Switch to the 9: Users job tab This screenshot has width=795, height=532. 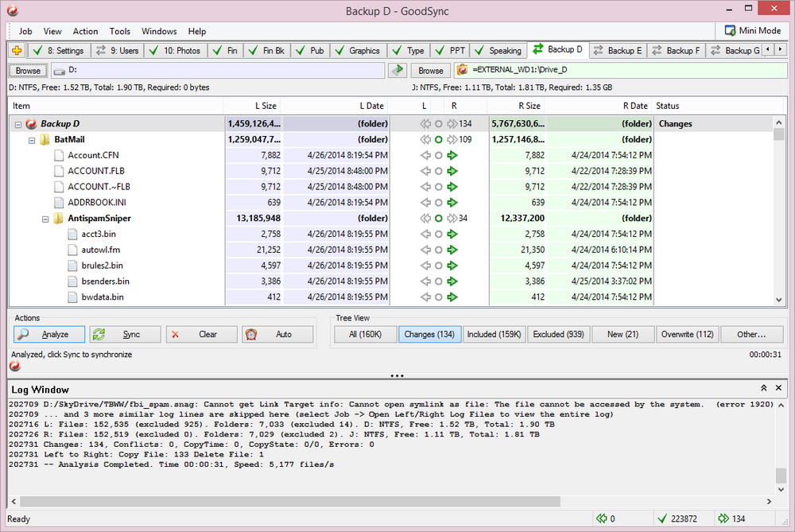click(118, 51)
